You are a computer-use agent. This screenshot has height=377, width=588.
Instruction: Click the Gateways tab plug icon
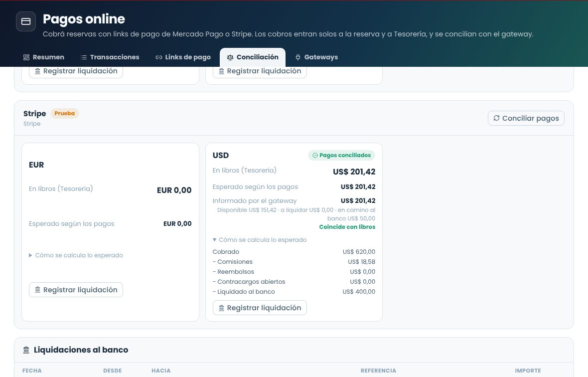point(298,57)
